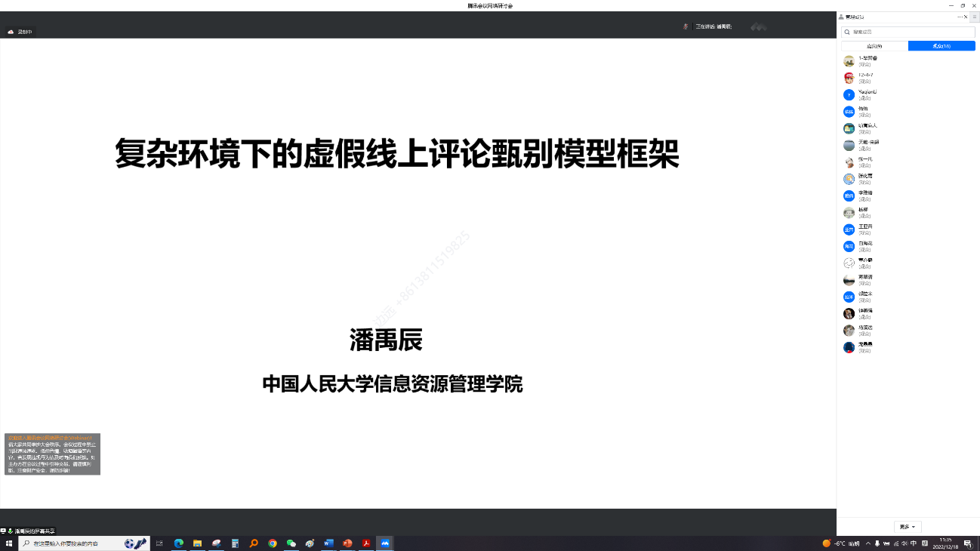Open the 更多 dropdown at bottom right

tap(907, 527)
